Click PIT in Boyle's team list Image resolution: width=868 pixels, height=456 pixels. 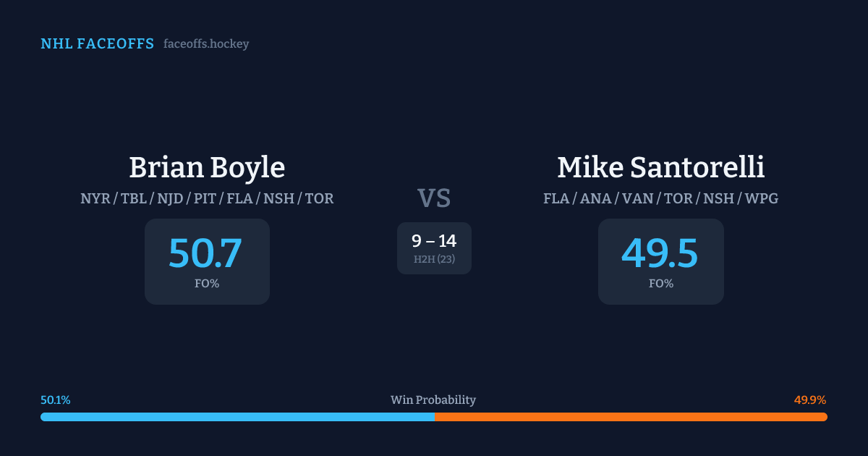[205, 198]
